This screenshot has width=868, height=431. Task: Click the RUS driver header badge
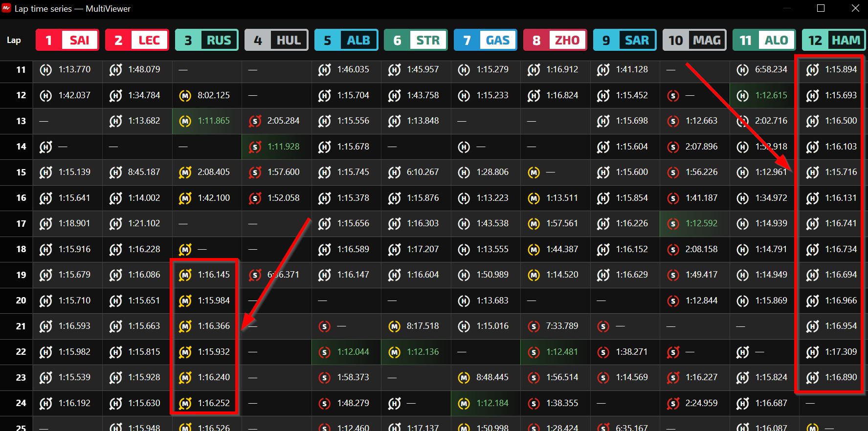207,40
